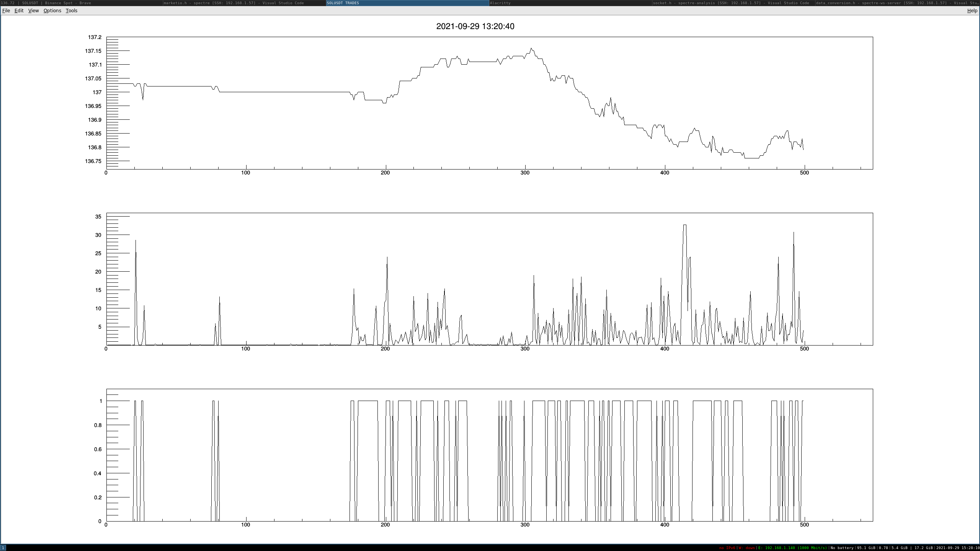980x551 pixels.
Task: Click the 25 label on volume axis
Action: [x=98, y=253]
